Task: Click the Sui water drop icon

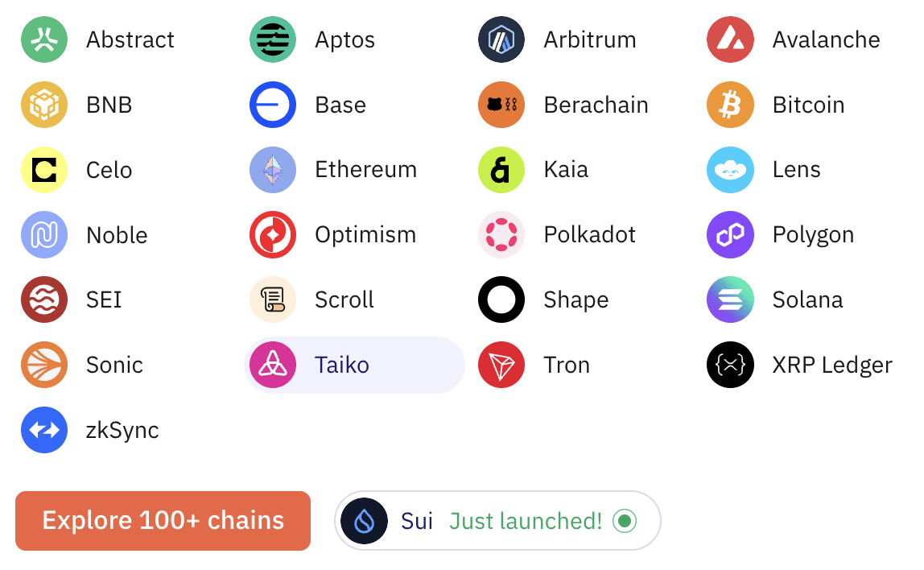Action: coord(364,521)
